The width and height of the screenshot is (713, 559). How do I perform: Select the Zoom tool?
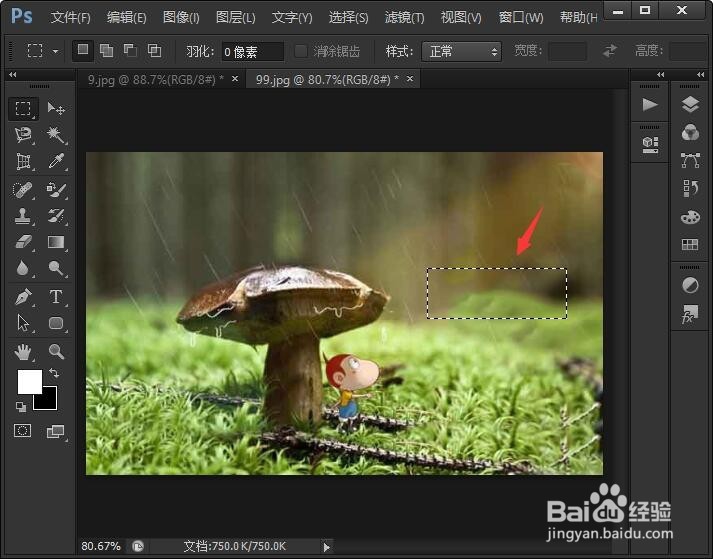tap(56, 352)
